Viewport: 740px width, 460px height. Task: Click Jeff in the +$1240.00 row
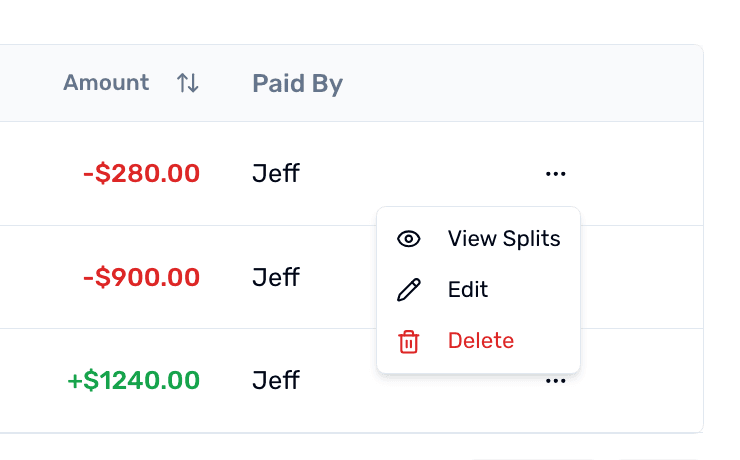point(276,380)
